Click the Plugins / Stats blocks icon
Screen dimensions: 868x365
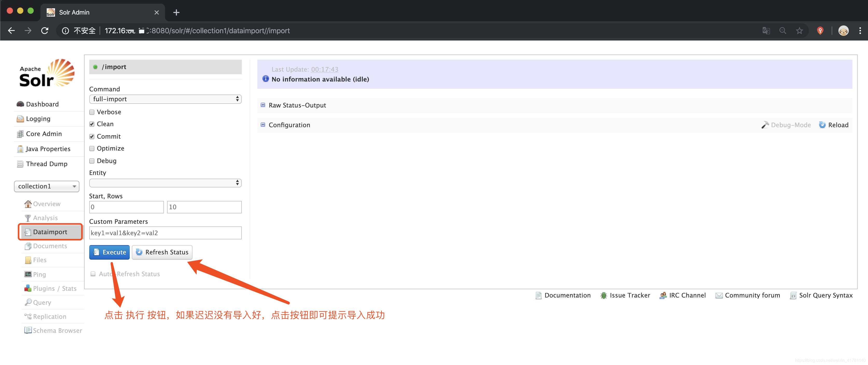click(28, 288)
